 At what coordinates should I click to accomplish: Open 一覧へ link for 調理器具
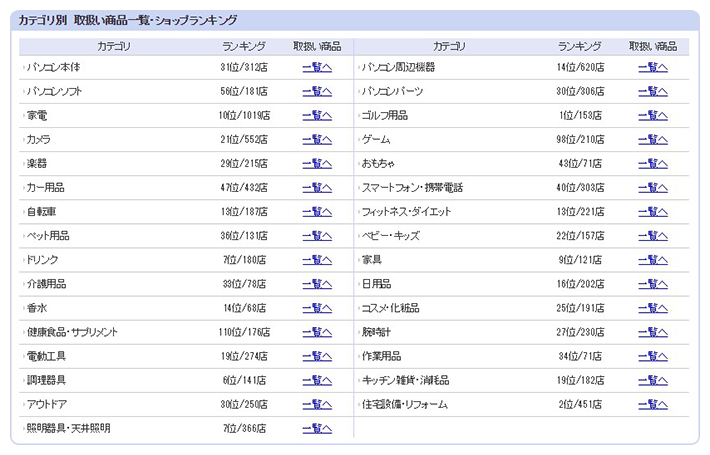click(317, 380)
